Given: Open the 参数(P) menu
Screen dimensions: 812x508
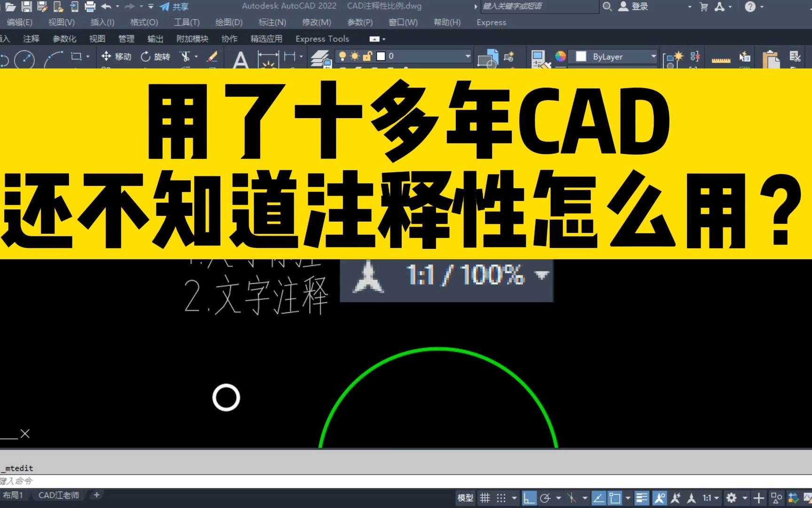Looking at the screenshot, I should point(360,22).
